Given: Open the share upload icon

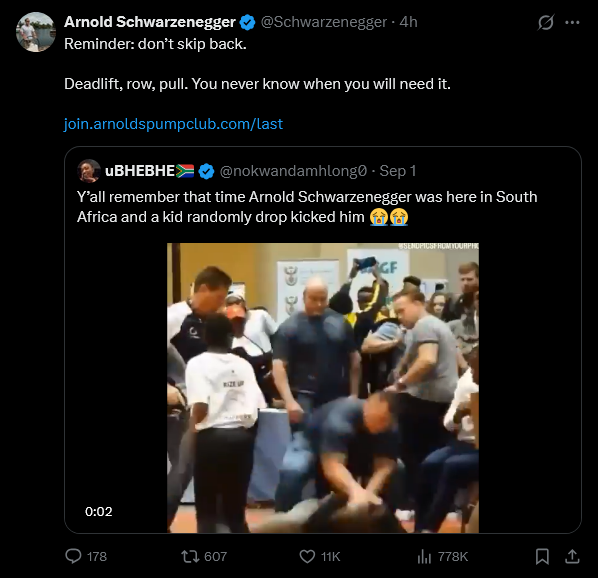Looking at the screenshot, I should pos(572,556).
